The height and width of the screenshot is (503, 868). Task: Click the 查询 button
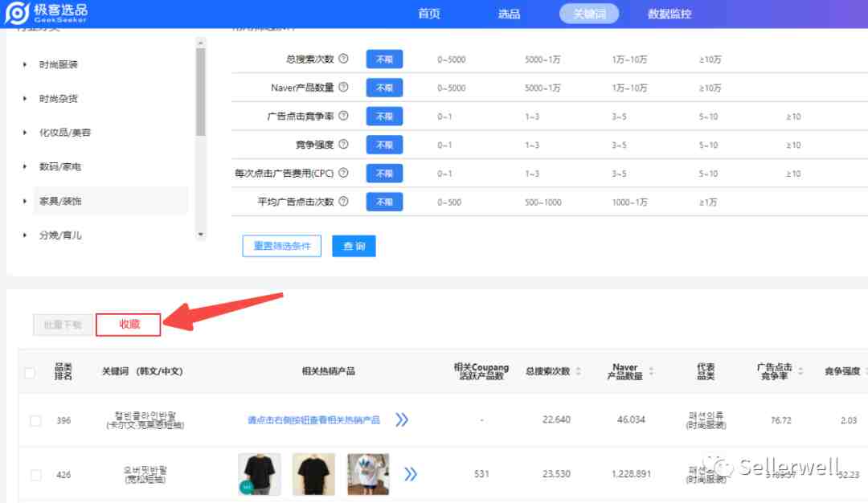coord(354,246)
